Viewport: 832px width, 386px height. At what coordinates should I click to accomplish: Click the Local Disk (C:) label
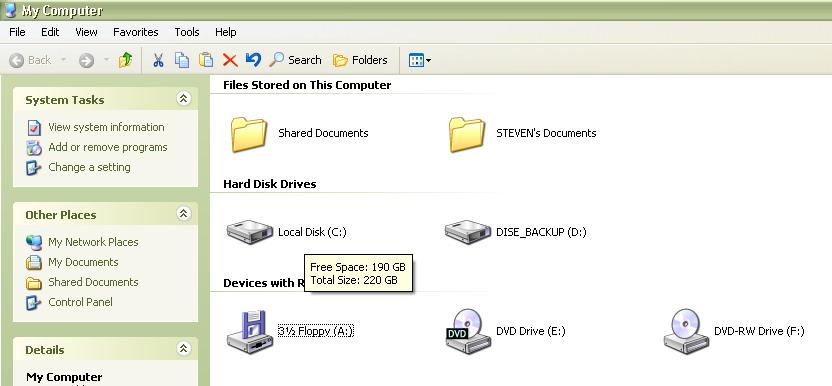[312, 232]
